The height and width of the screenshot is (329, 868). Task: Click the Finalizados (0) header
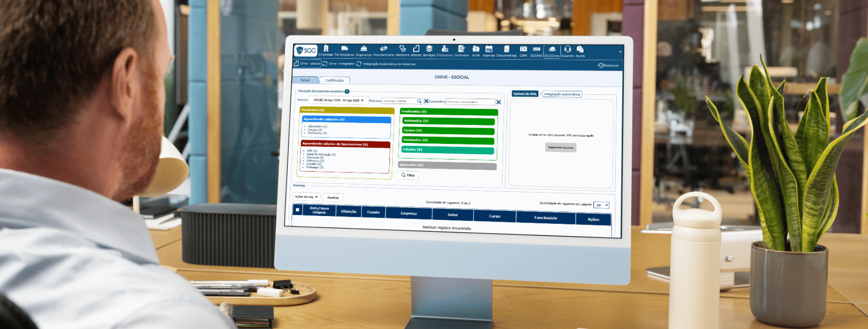(x=449, y=112)
